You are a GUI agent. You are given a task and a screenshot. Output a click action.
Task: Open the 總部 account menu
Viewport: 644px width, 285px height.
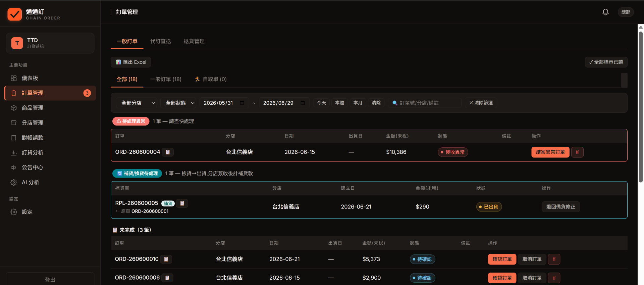[626, 12]
